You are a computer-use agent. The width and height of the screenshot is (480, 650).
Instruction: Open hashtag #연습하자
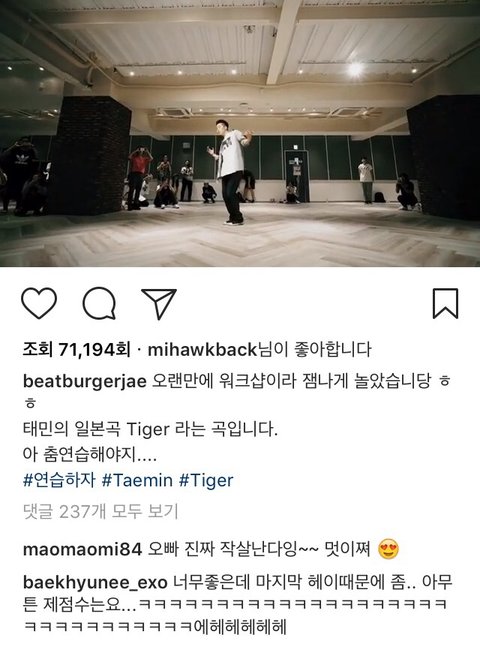pos(59,480)
